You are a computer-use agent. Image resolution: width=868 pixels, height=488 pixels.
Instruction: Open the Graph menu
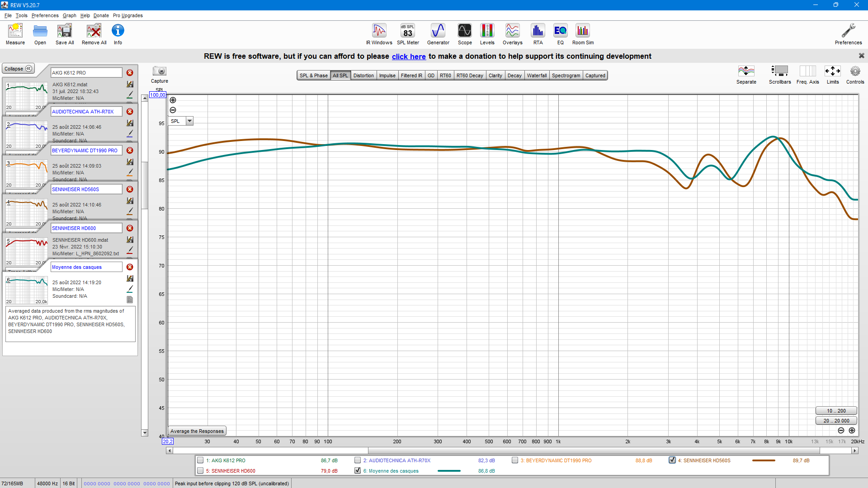(x=69, y=15)
